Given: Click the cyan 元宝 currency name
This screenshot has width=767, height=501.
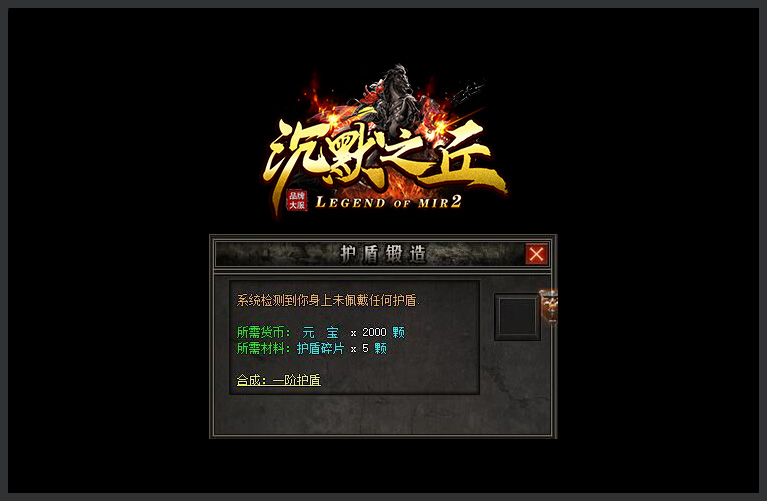Looking at the screenshot, I should [320, 333].
